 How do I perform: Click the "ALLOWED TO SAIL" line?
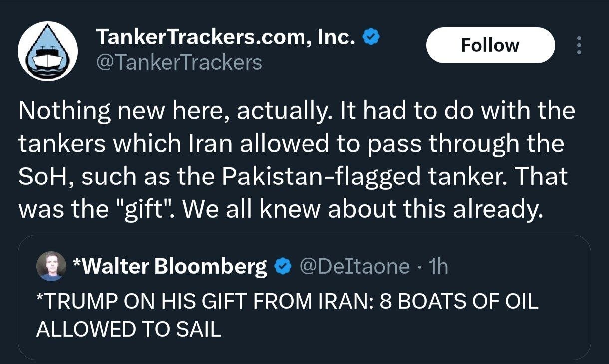coord(129,329)
